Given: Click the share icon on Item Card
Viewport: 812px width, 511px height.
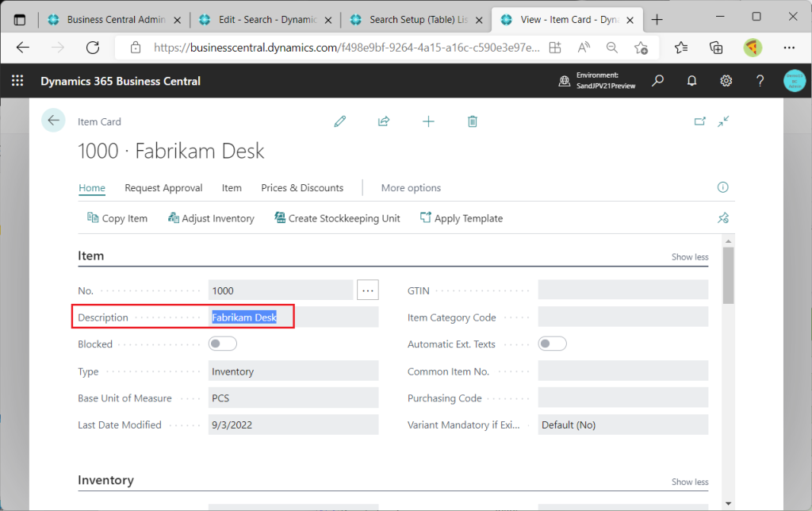Looking at the screenshot, I should (x=384, y=121).
